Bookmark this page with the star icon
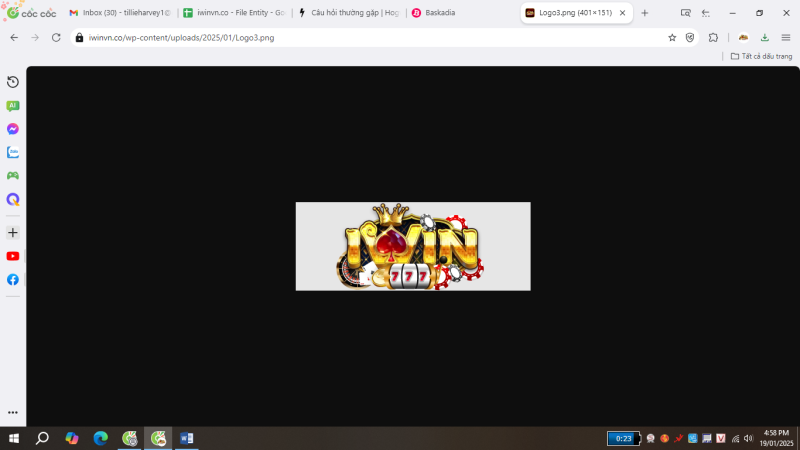The width and height of the screenshot is (800, 450). pos(672,37)
